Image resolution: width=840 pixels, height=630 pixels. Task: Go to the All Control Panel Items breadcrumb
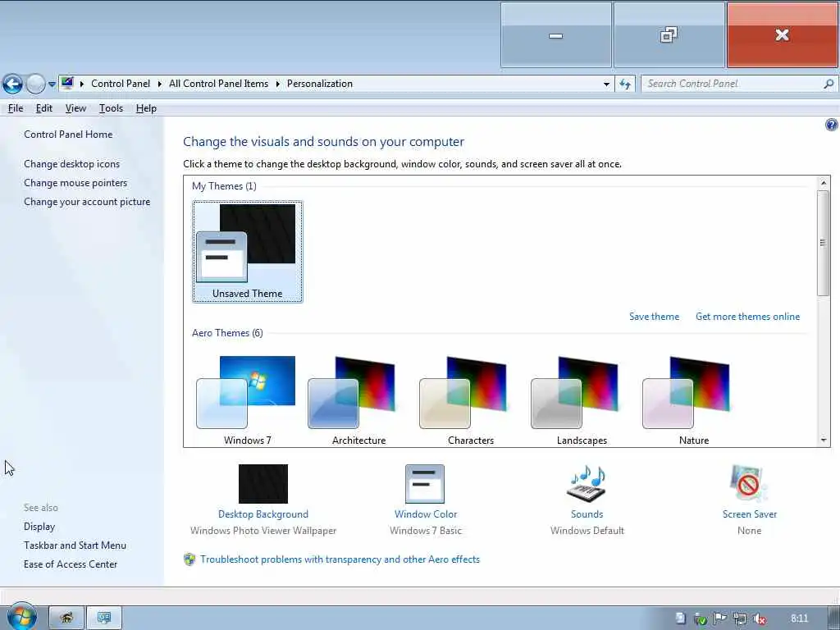(218, 84)
